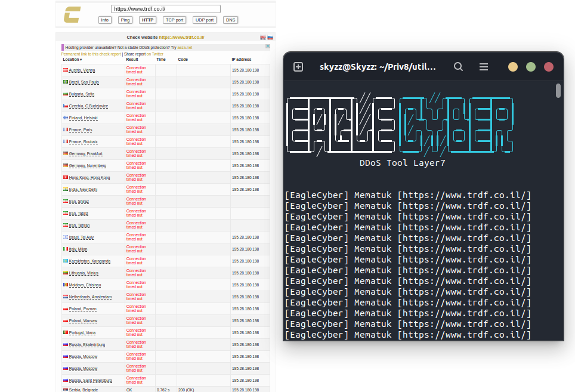Click the terminal search magnifier icon
Viewport: 575px width, 392px height.
click(x=458, y=67)
